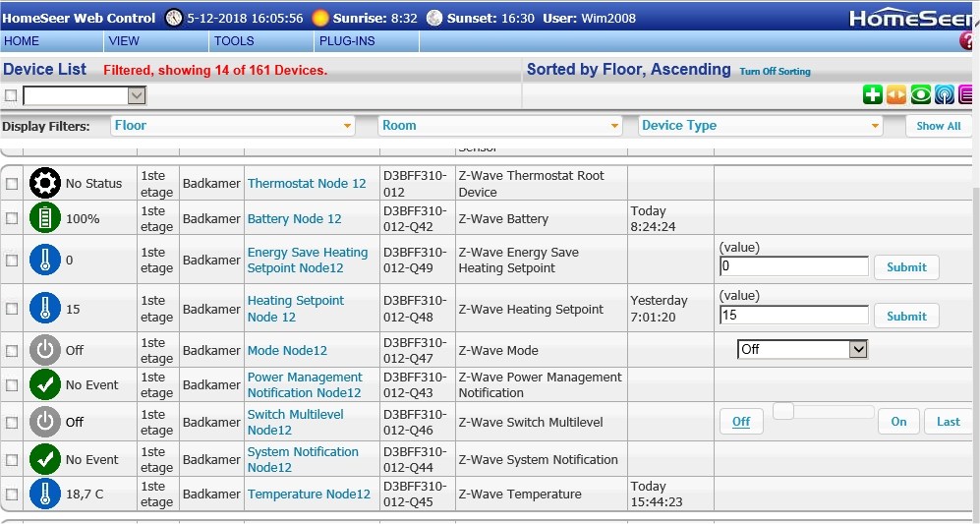Click the blue wireless signal icon

[945, 94]
